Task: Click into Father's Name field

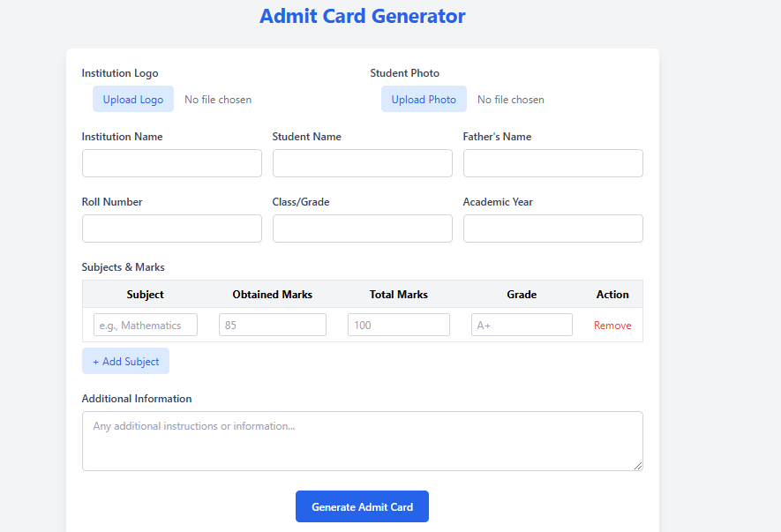Action: click(x=553, y=163)
